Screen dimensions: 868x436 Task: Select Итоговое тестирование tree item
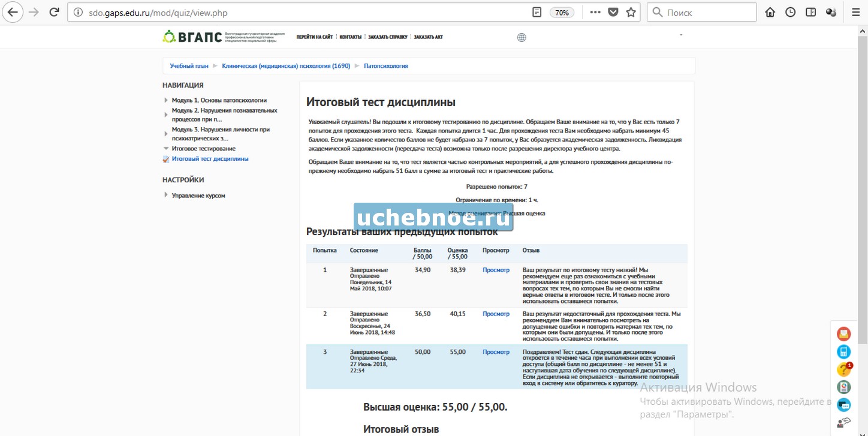coord(203,148)
